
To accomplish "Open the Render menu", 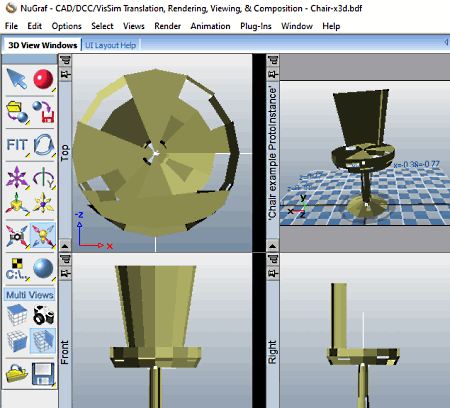I will 167,26.
